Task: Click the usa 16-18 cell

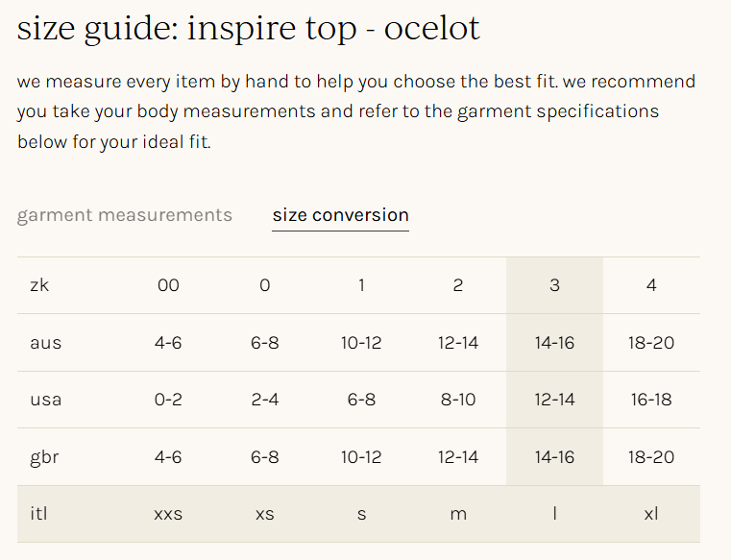Action: click(x=651, y=400)
